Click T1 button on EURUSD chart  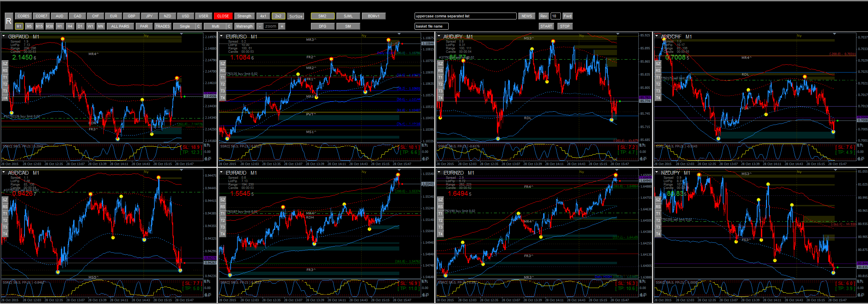pyautogui.click(x=223, y=77)
